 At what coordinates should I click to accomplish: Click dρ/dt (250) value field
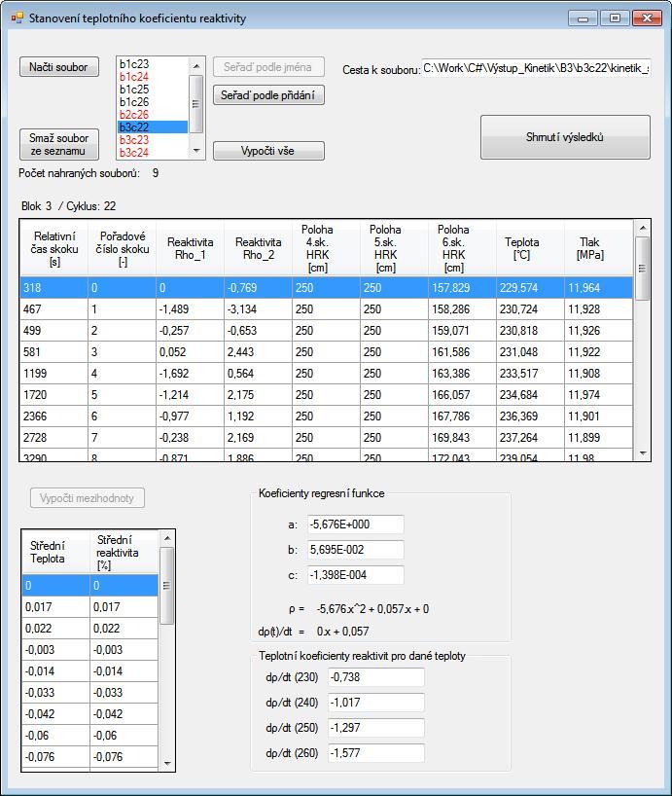coord(375,728)
